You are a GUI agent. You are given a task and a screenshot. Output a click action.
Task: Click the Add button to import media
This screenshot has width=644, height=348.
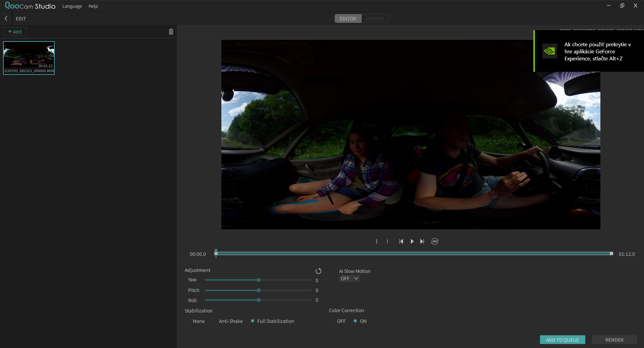click(x=15, y=32)
